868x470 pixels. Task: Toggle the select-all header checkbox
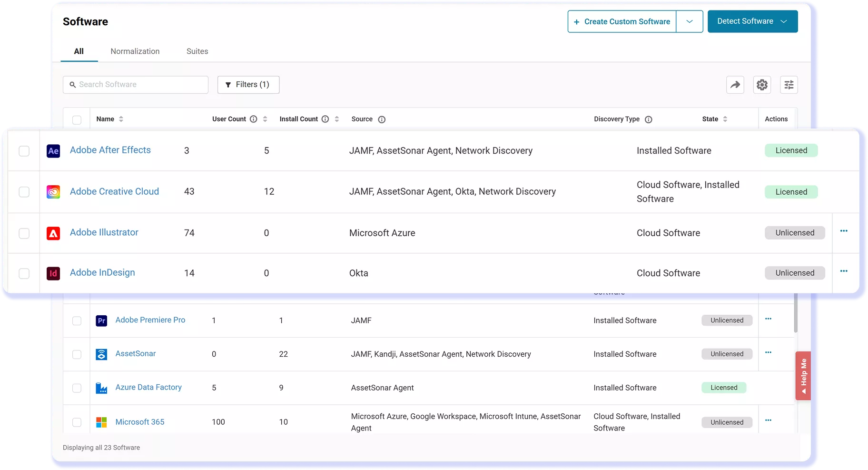click(77, 120)
